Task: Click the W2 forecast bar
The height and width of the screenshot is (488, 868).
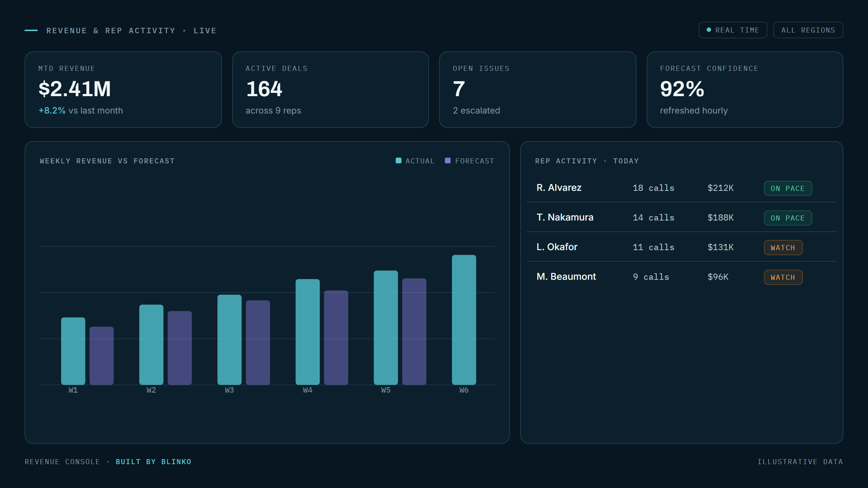Action: 180,348
